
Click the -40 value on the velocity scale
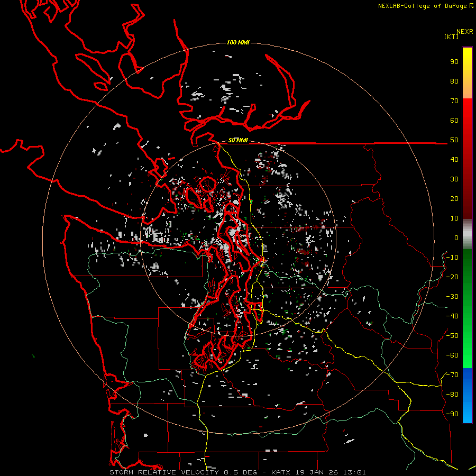tap(452, 316)
